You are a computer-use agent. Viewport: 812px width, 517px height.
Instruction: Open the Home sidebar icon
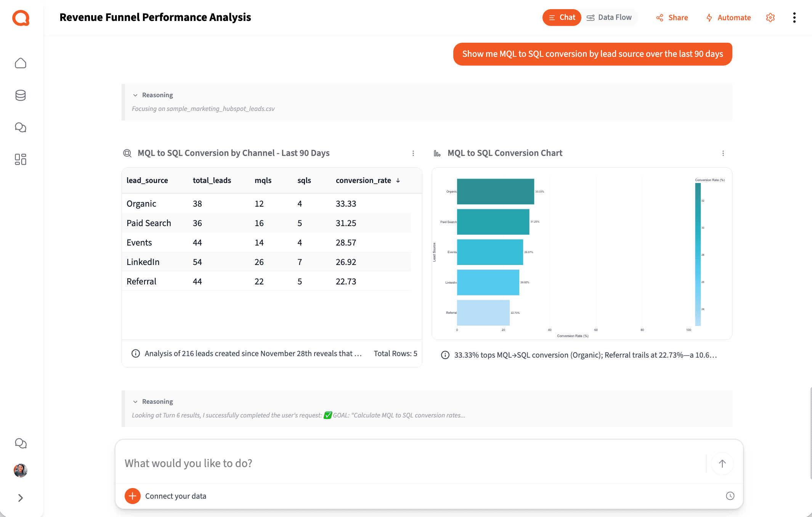(21, 63)
